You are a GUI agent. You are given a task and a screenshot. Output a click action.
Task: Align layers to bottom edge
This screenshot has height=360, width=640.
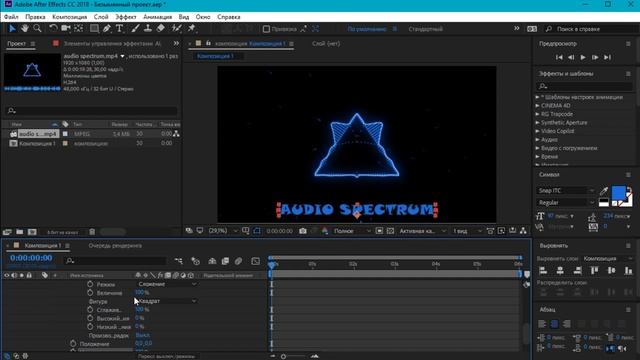coord(628,270)
